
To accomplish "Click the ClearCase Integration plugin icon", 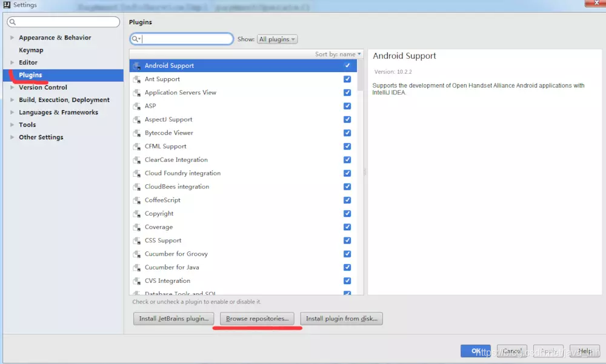I will click(136, 160).
